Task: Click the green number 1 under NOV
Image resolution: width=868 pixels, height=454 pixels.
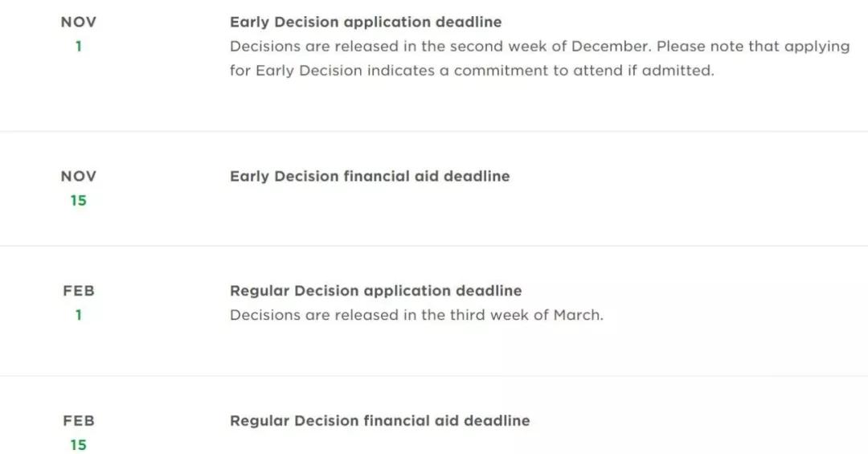Action: coord(79,47)
